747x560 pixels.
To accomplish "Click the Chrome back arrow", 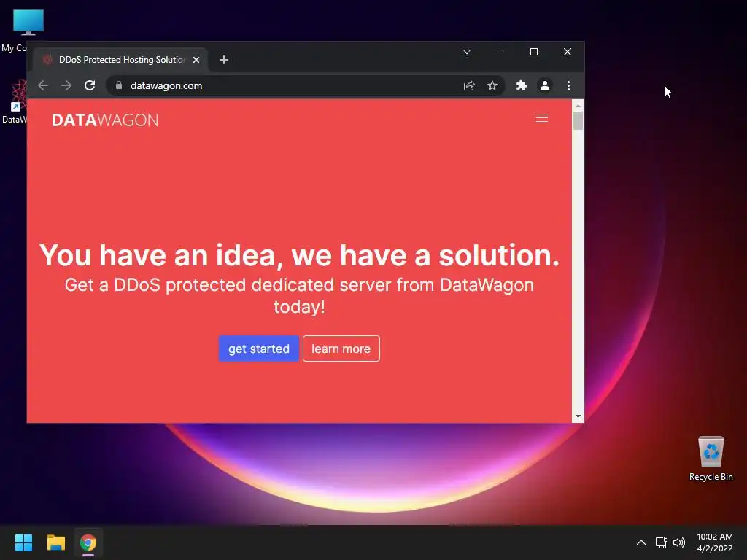I will [43, 86].
